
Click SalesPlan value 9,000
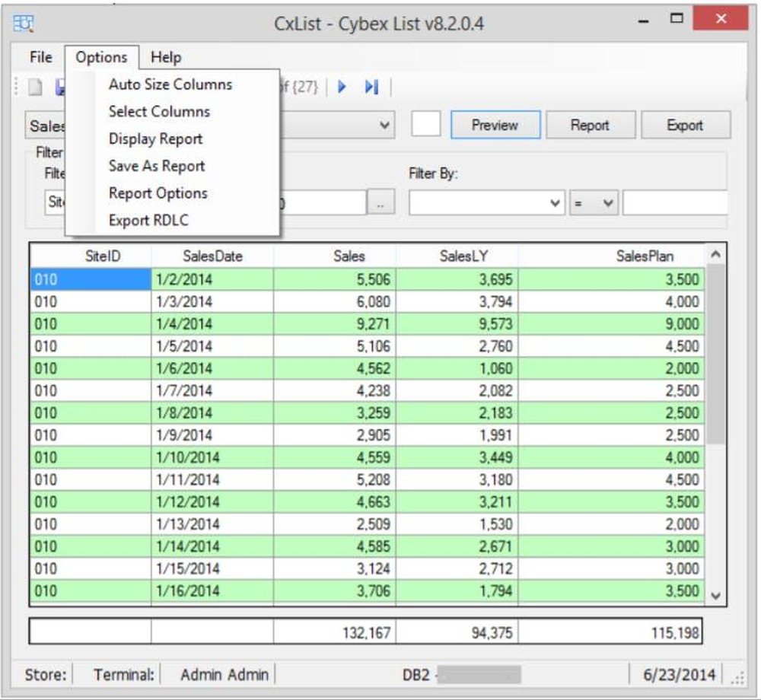(x=612, y=324)
